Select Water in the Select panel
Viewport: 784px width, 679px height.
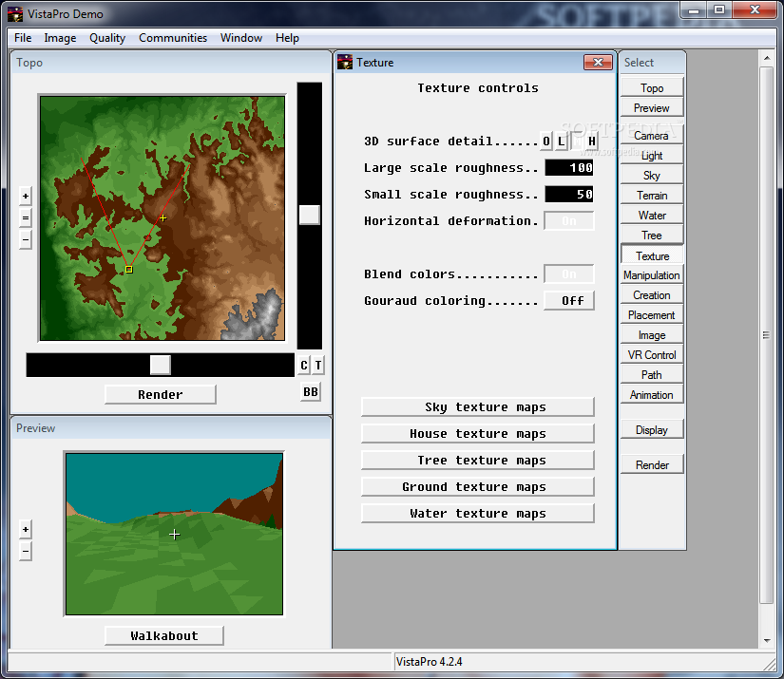click(652, 216)
